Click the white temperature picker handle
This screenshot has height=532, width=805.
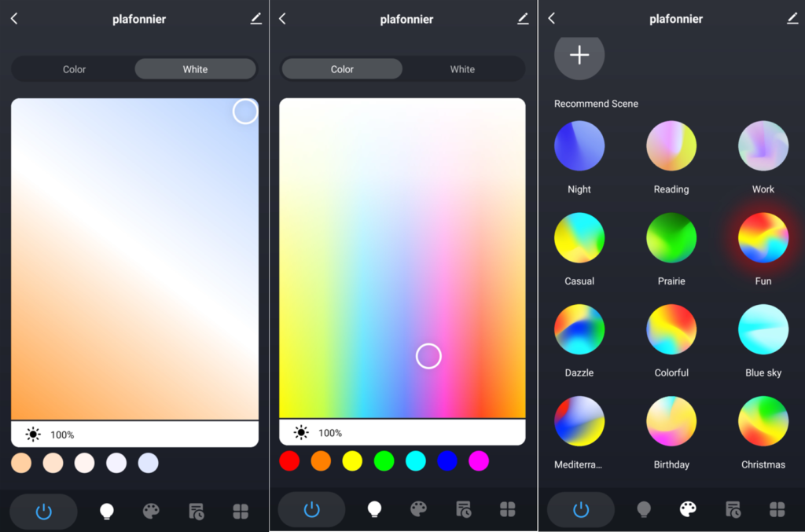pos(245,112)
